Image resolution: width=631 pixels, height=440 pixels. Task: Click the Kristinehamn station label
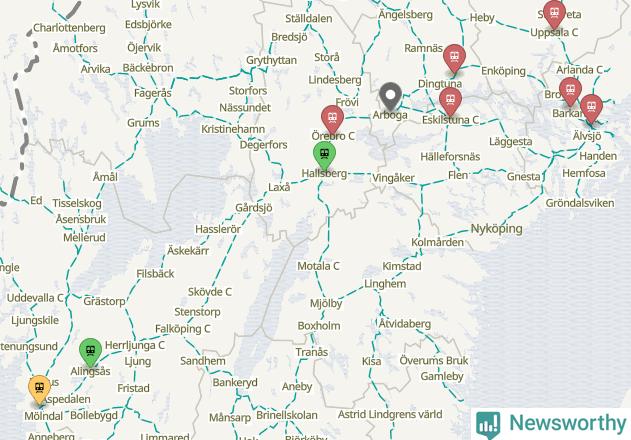233,129
